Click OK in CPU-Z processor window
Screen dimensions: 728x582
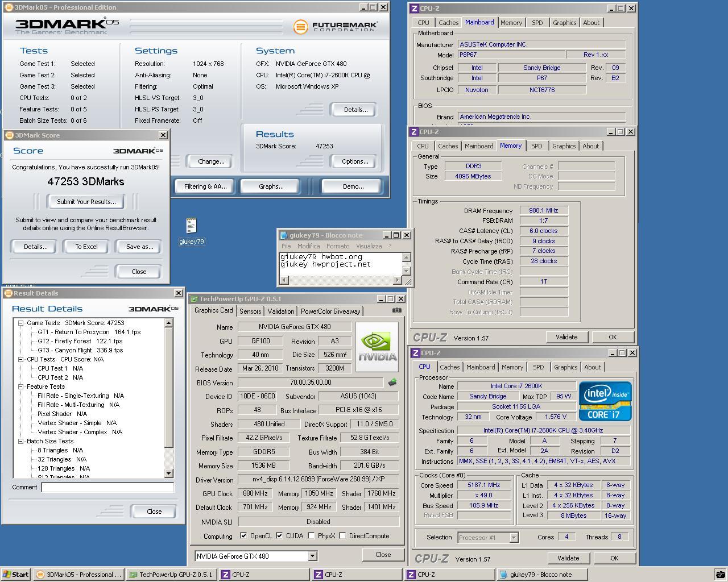pyautogui.click(x=614, y=558)
